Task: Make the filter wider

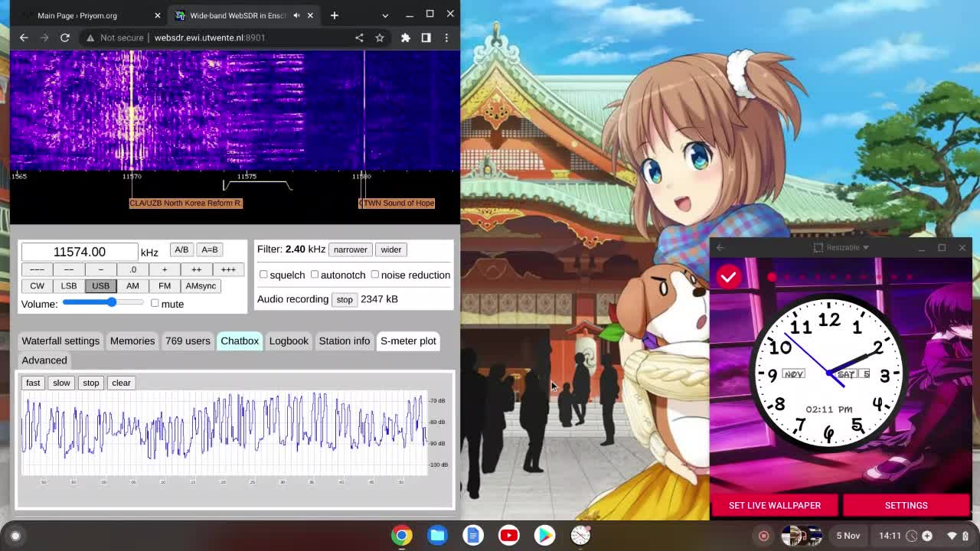Action: pyautogui.click(x=390, y=250)
